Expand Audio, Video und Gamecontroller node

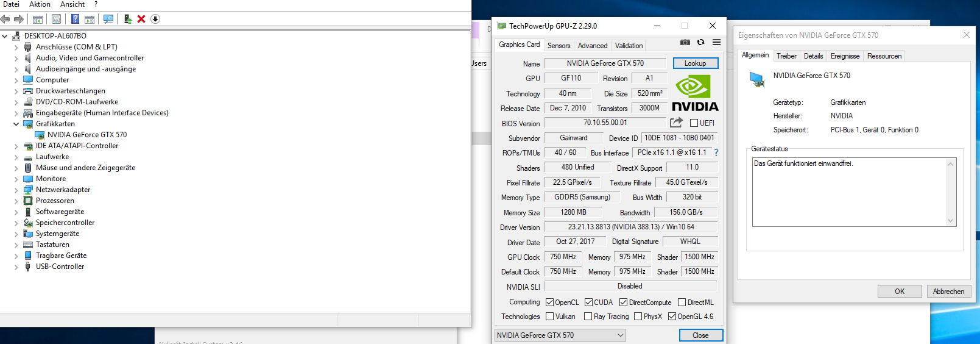[16, 58]
